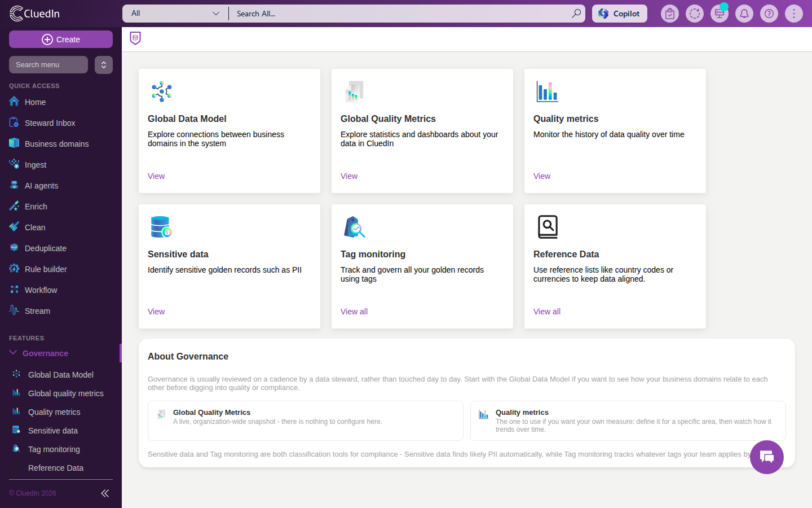
Task: Open the help question mark icon
Action: tap(769, 14)
